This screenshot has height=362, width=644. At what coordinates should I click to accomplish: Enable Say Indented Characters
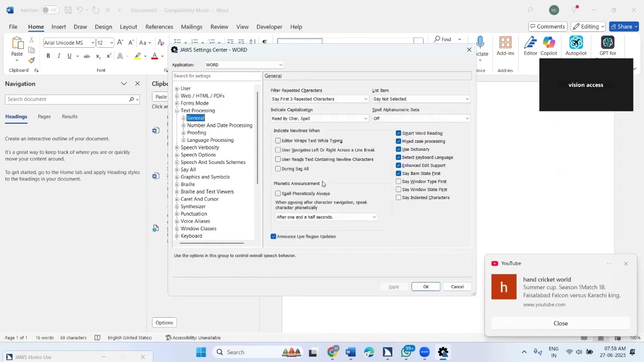[x=398, y=198]
